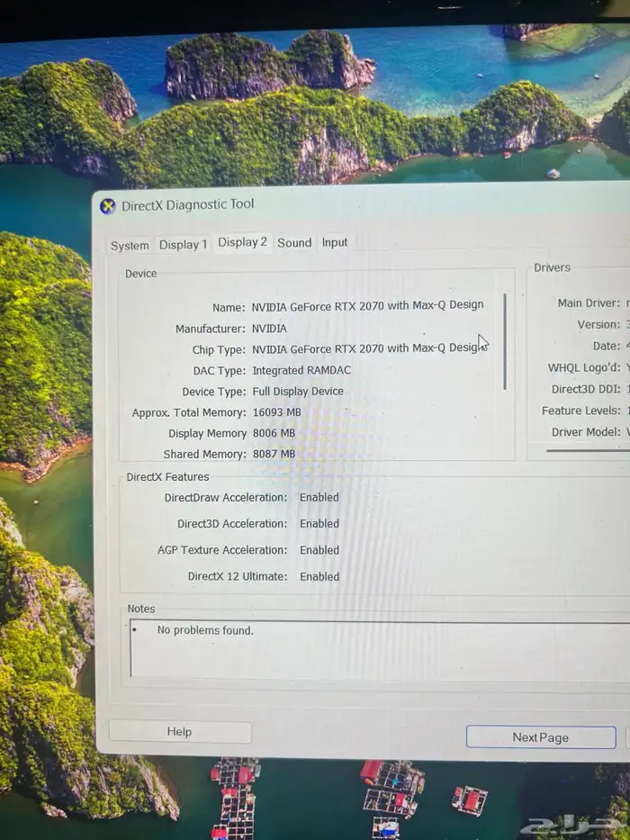Click the DirectX 12 Ultimate Enabled value
The width and height of the screenshot is (630, 840).
319,576
